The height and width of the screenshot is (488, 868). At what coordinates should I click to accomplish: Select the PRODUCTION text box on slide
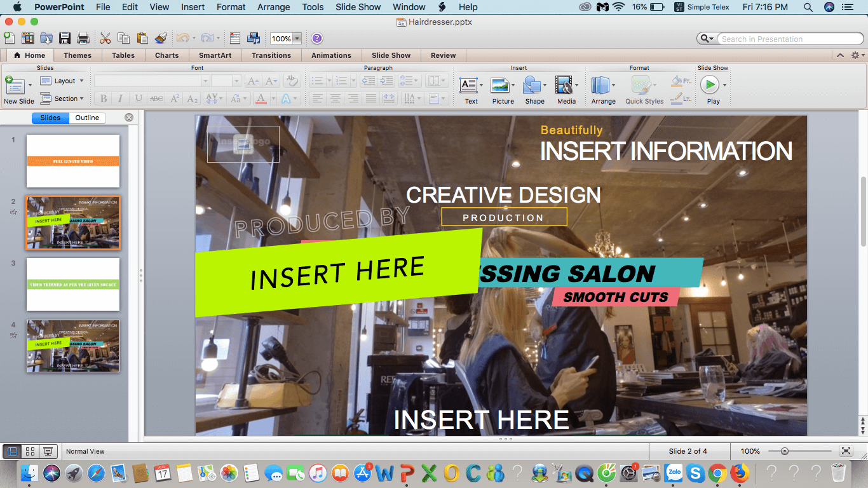point(504,217)
